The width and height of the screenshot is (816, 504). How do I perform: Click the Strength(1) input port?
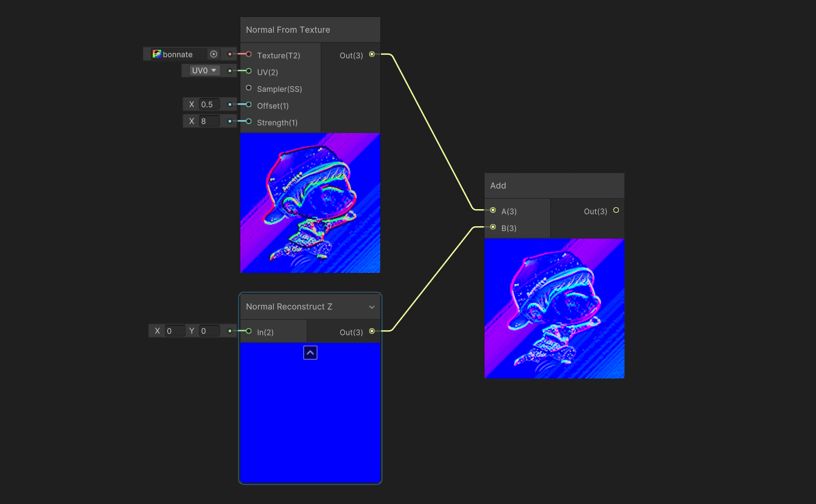pos(249,121)
